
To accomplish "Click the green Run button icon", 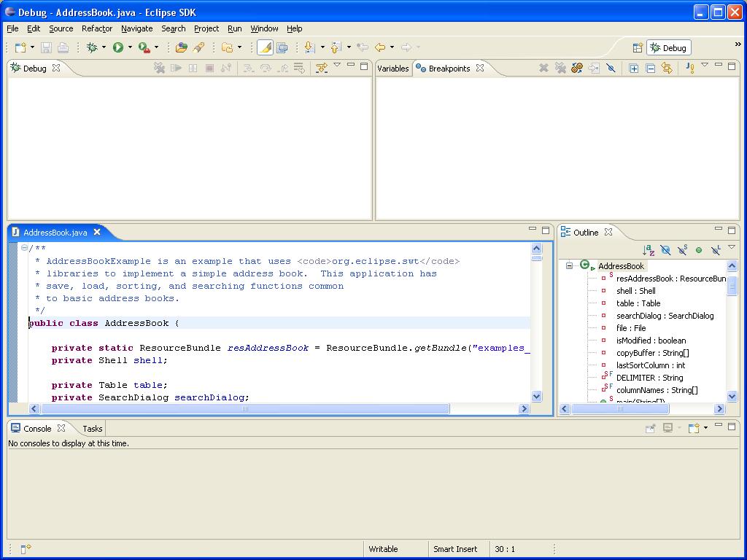I will coord(118,47).
